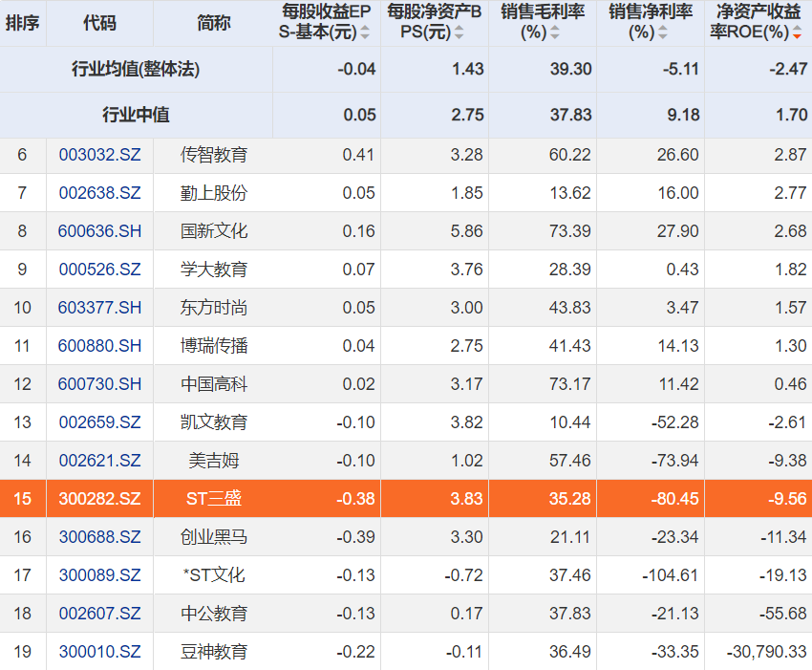Click 凯文教育 net margin -52.28
Image resolution: width=812 pixels, height=670 pixels.
pyautogui.click(x=674, y=422)
